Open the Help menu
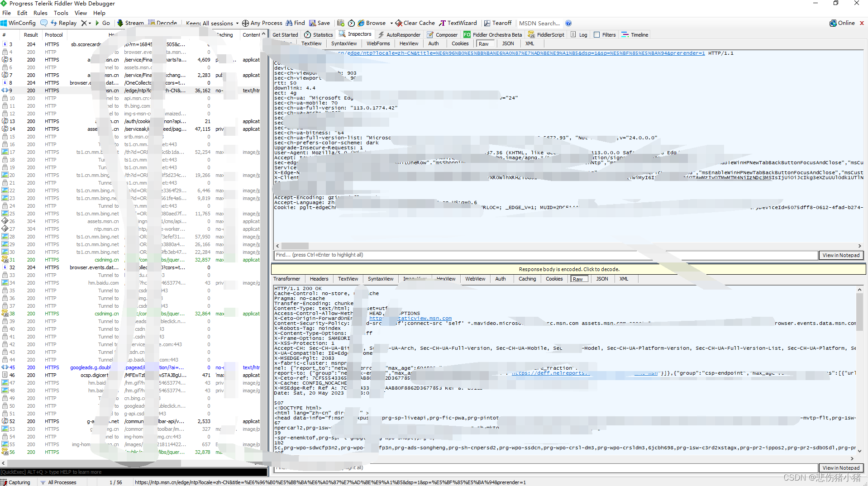Screen dimensions: 868x486 click(99, 13)
